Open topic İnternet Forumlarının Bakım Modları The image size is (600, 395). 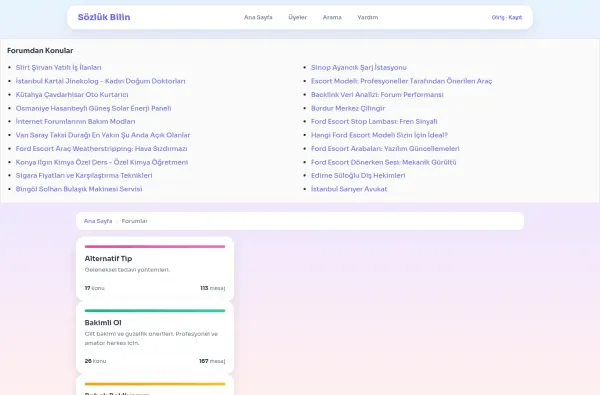(75, 121)
